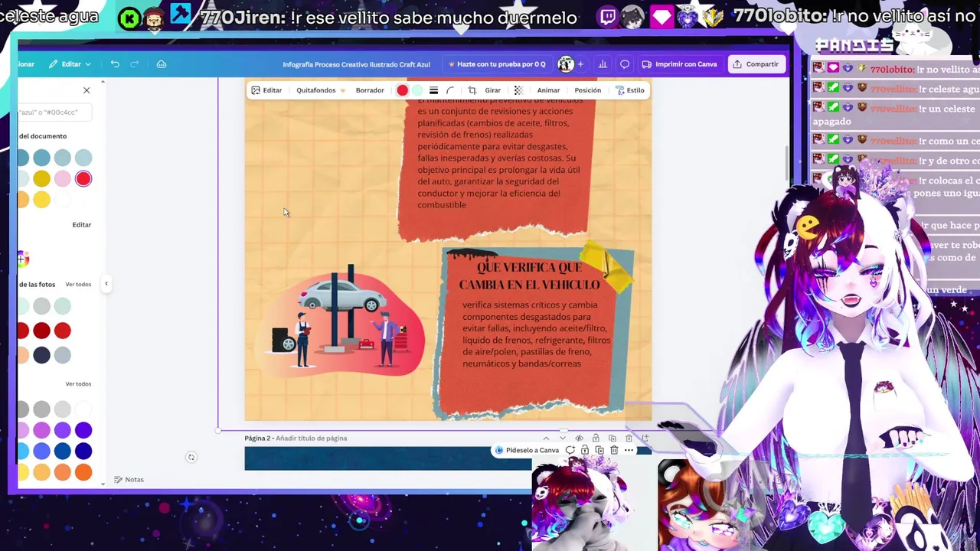The height and width of the screenshot is (551, 980).
Task: Click heading QUE VERIFICA QUE CAMBIA EN EL VEHICULO
Action: tap(529, 275)
